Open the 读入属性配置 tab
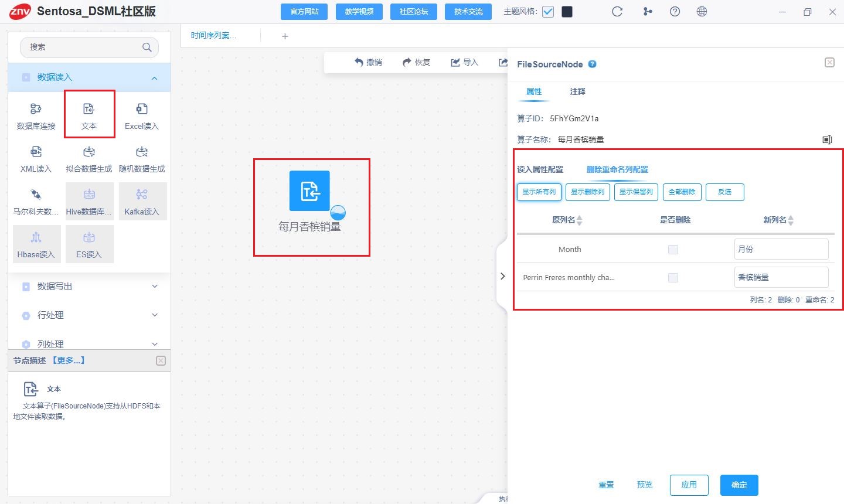The image size is (844, 504). point(540,169)
